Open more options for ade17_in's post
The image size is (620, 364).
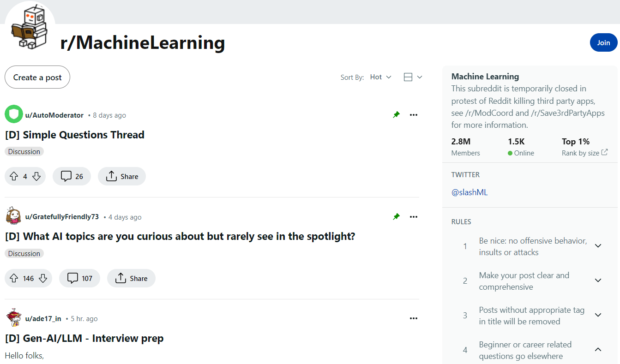tap(413, 318)
